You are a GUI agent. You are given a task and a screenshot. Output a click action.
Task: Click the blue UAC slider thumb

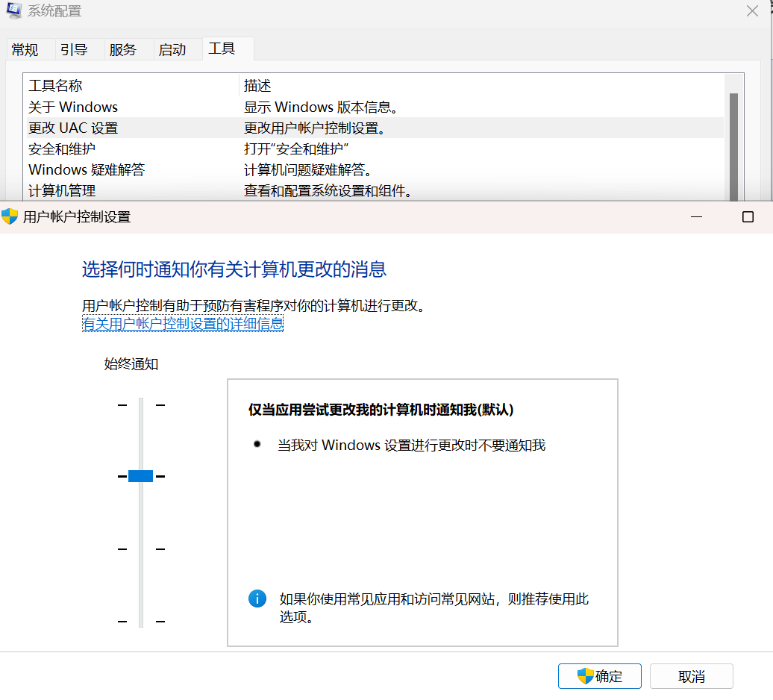coord(140,476)
